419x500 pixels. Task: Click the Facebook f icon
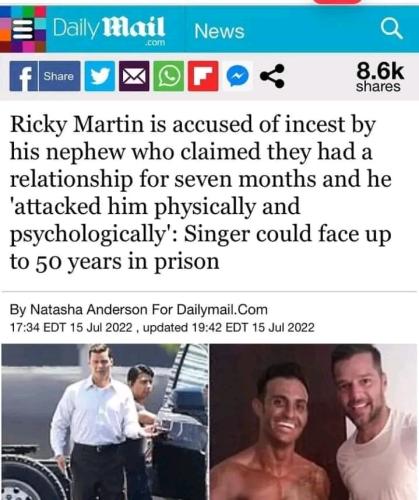coord(23,76)
